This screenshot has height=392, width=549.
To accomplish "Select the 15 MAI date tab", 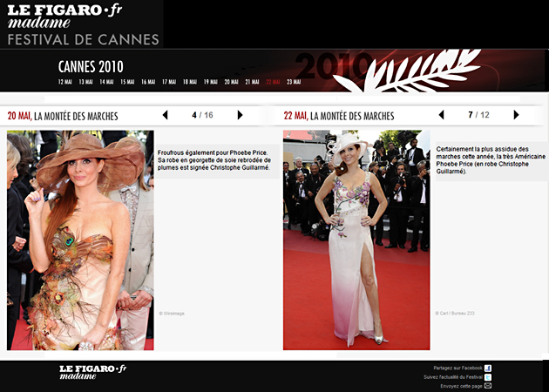I will click(x=127, y=82).
